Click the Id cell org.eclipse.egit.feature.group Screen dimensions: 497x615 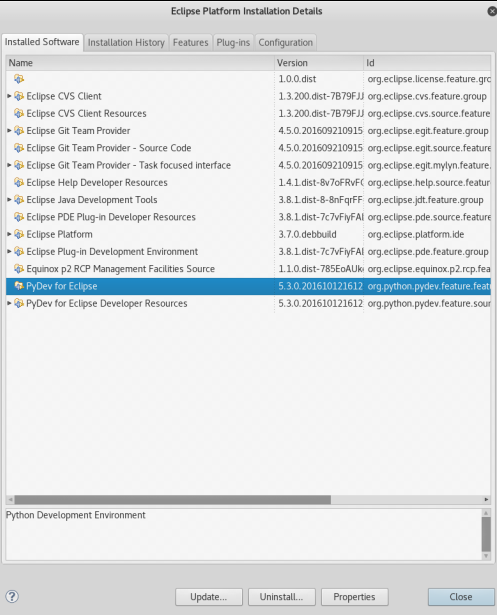tap(428, 131)
